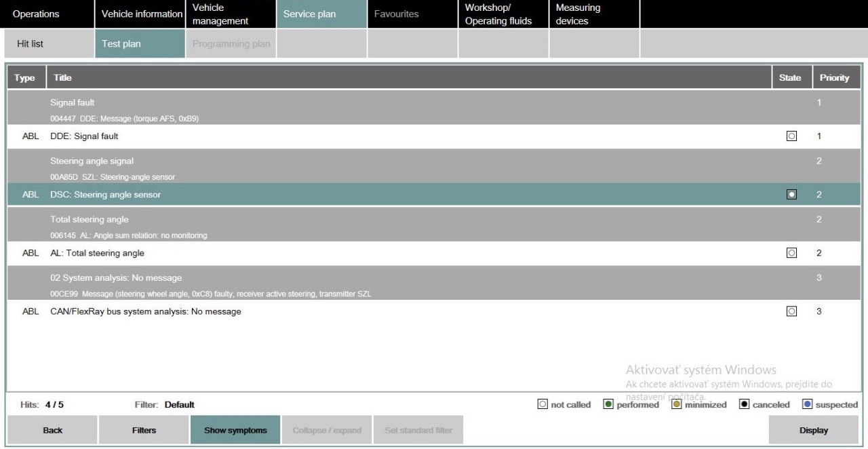Screen dimensions: 868x449
Task: Open Workshop/Operating fluids menu
Action: 498,14
